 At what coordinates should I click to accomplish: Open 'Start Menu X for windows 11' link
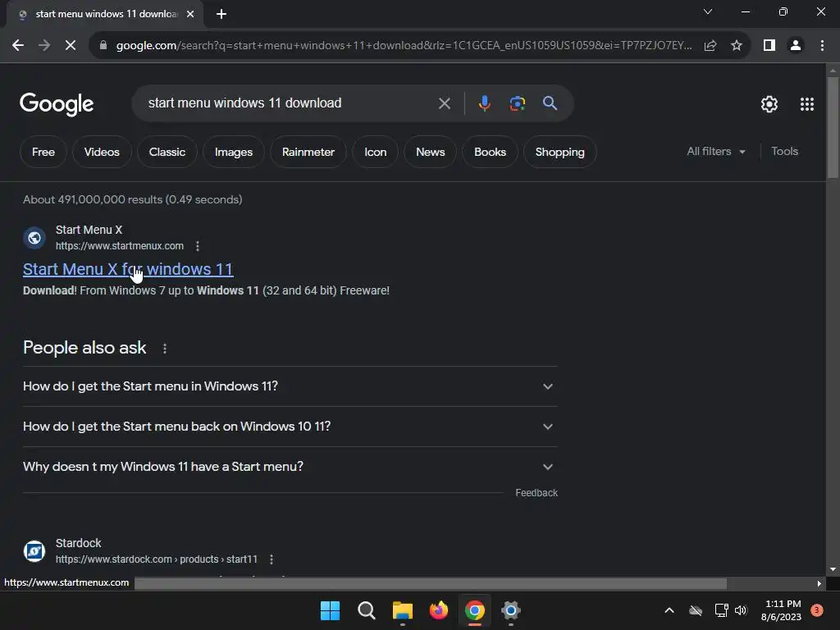click(x=128, y=269)
